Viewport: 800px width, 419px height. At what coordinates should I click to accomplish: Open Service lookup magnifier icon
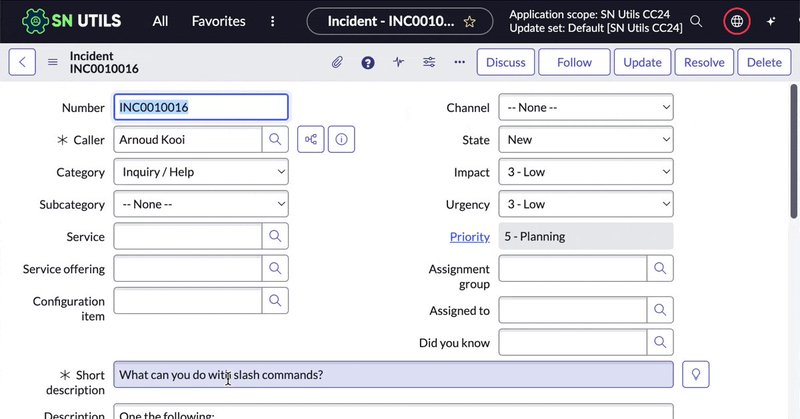click(275, 236)
